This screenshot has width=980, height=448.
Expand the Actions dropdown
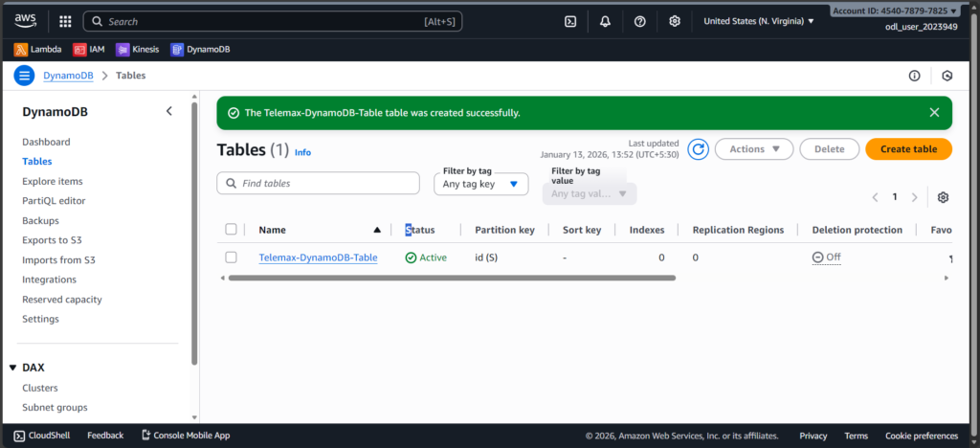pos(754,149)
